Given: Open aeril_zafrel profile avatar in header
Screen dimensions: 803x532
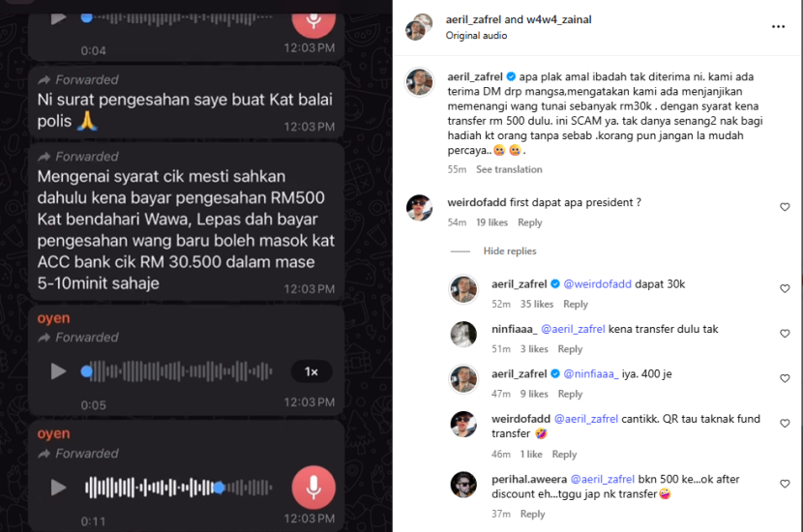Looking at the screenshot, I should point(419,27).
